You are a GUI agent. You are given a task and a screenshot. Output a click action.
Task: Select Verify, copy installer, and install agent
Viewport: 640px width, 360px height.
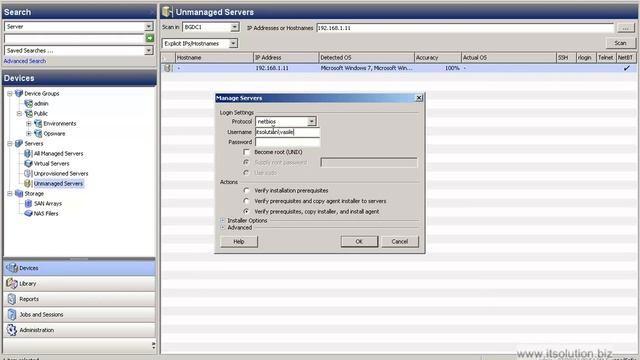[x=246, y=211]
